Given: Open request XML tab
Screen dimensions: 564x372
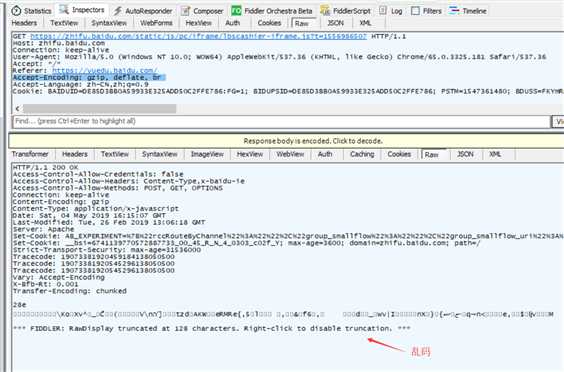Looking at the screenshot, I should (365, 23).
